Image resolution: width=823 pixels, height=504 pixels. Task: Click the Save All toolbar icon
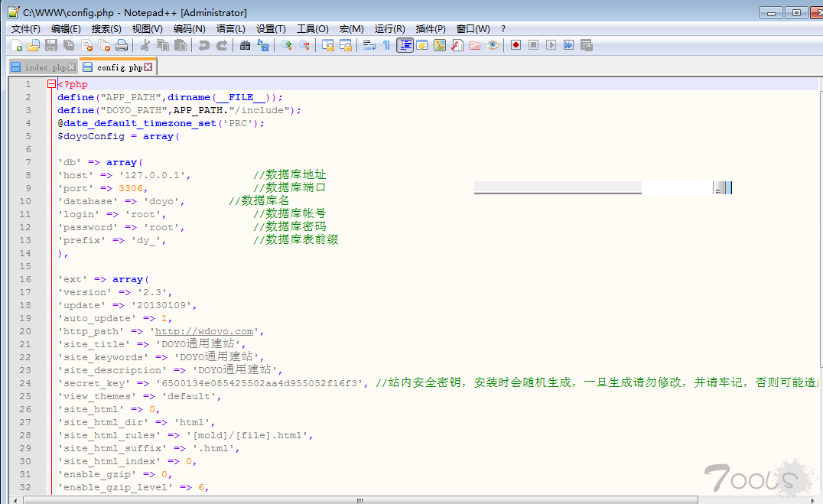[x=69, y=46]
